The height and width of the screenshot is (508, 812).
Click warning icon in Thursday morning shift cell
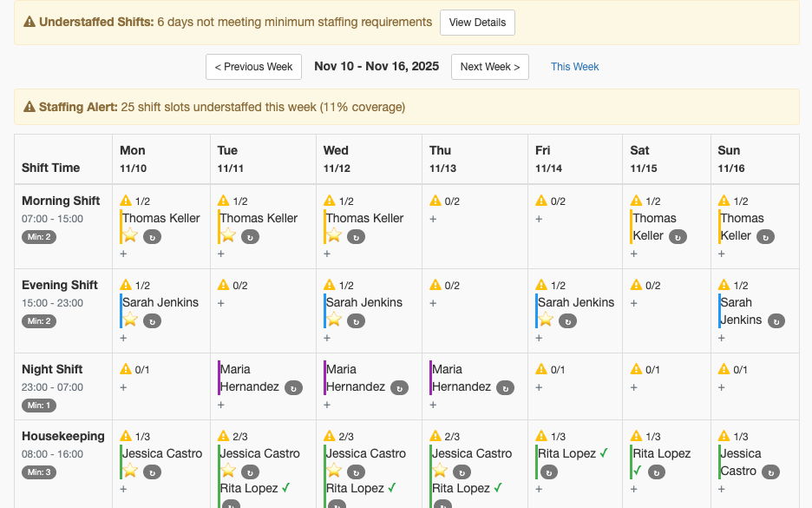435,201
